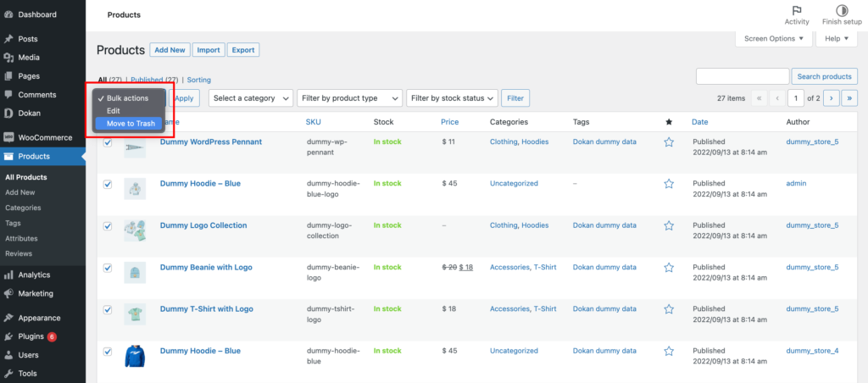The width and height of the screenshot is (868, 383).
Task: Click the Search products button
Action: point(824,76)
